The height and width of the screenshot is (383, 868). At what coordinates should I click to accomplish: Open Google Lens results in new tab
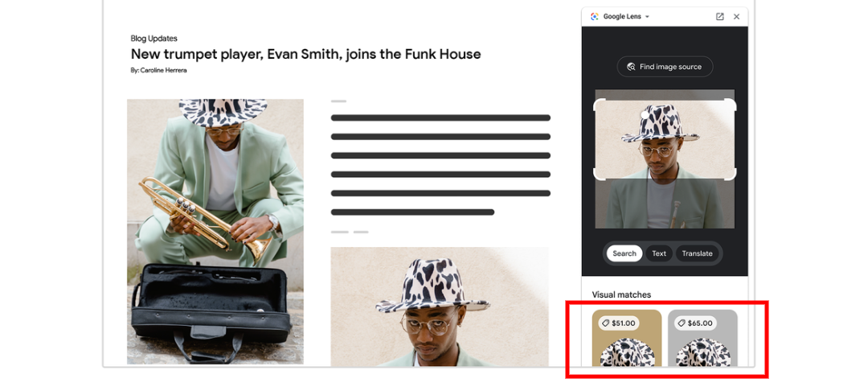[719, 17]
